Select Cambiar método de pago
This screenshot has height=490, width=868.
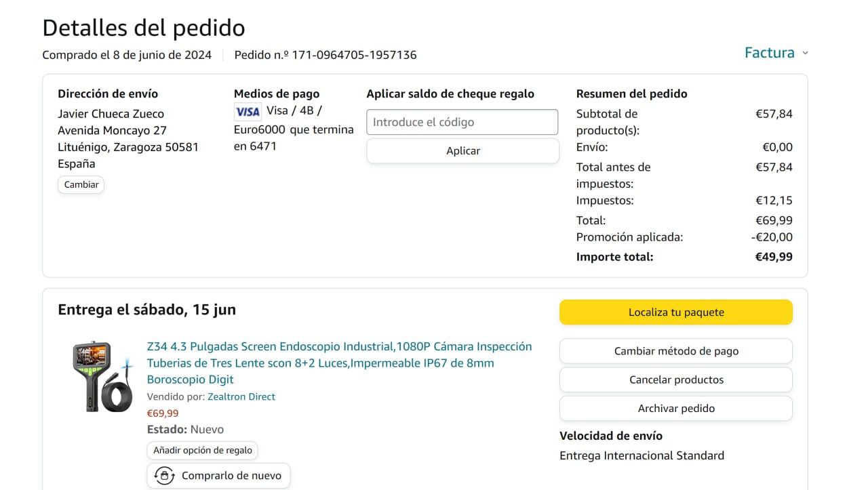pyautogui.click(x=675, y=351)
